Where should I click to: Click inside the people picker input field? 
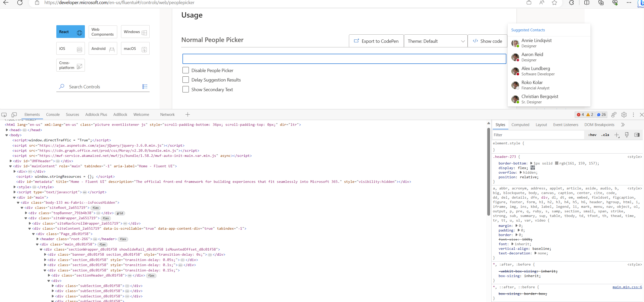tap(344, 59)
